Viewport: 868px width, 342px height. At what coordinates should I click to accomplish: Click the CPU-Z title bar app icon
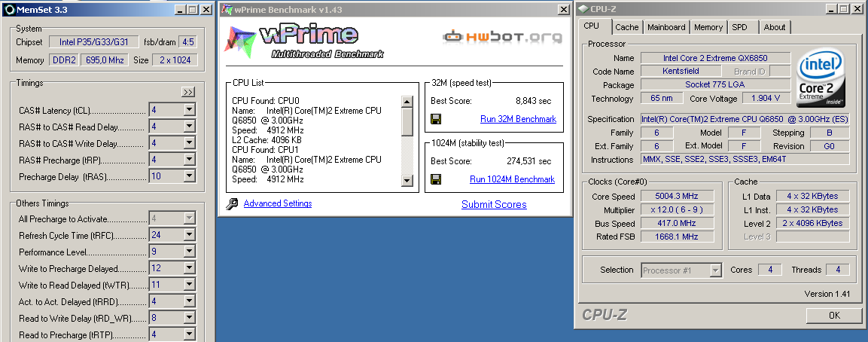pos(583,9)
